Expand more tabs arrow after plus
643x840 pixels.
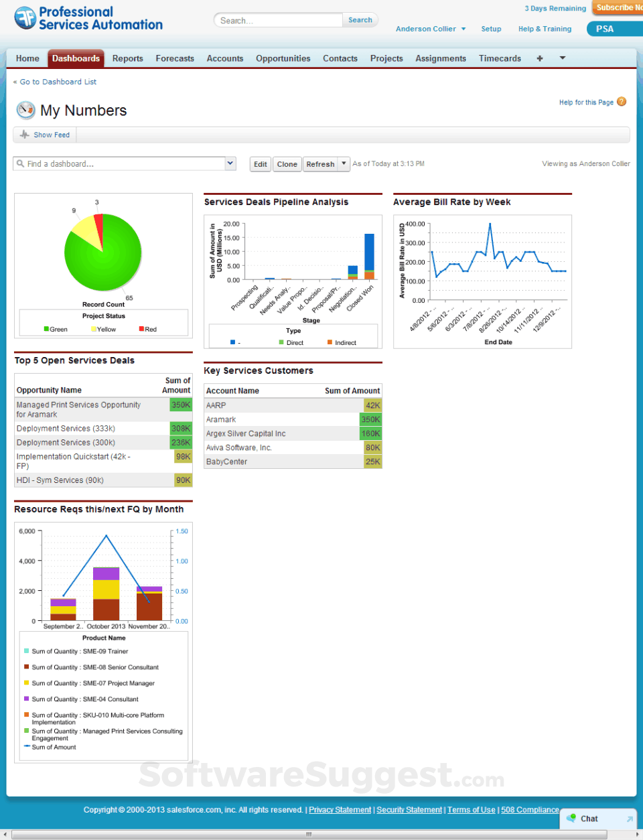click(x=563, y=58)
